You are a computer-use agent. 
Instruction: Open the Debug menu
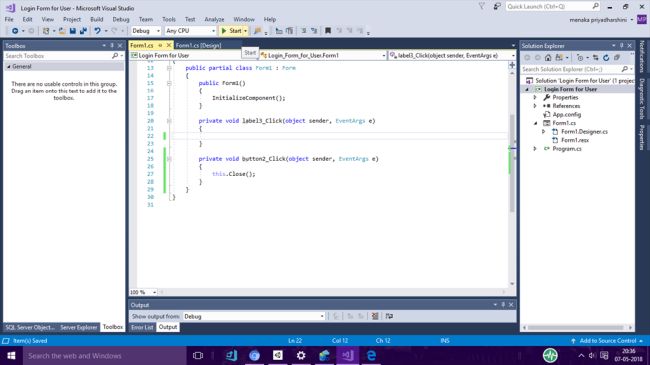(x=121, y=19)
